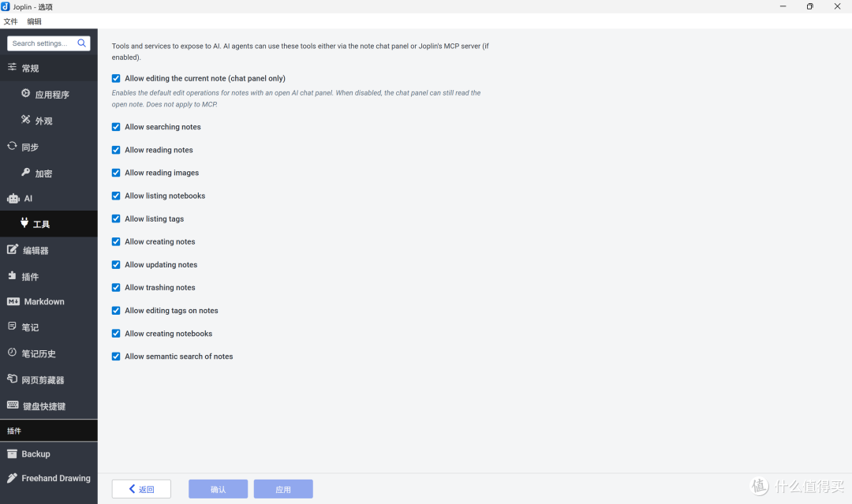Open the 编辑 menu
The width and height of the screenshot is (852, 504).
tap(34, 21)
